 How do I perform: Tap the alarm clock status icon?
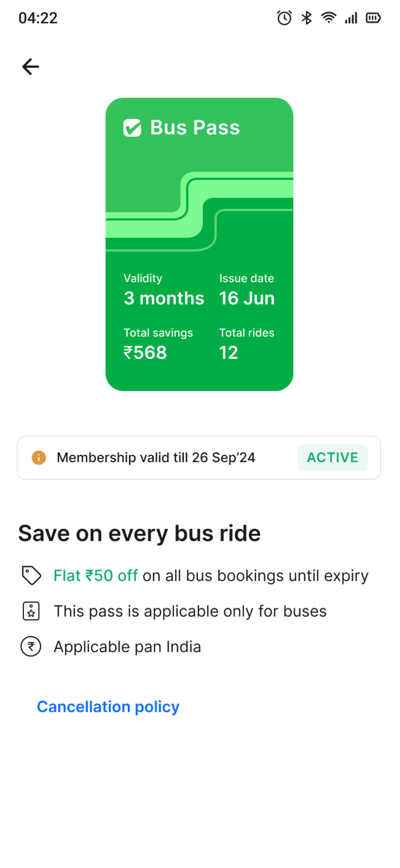[285, 18]
